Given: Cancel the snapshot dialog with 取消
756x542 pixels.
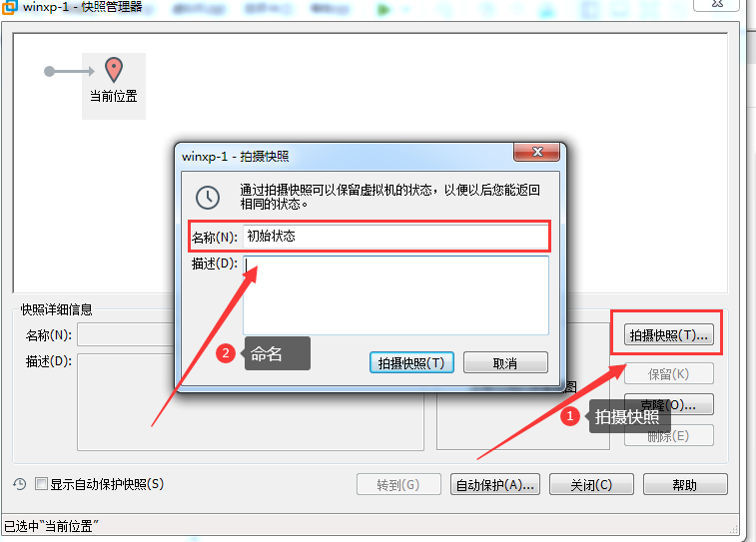Looking at the screenshot, I should pos(505,362).
